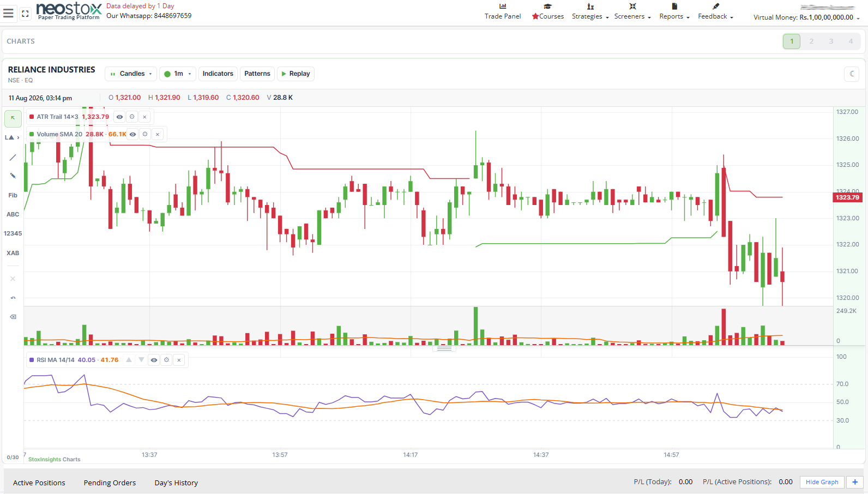Click the RSI MA purple color swatch

(x=32, y=360)
